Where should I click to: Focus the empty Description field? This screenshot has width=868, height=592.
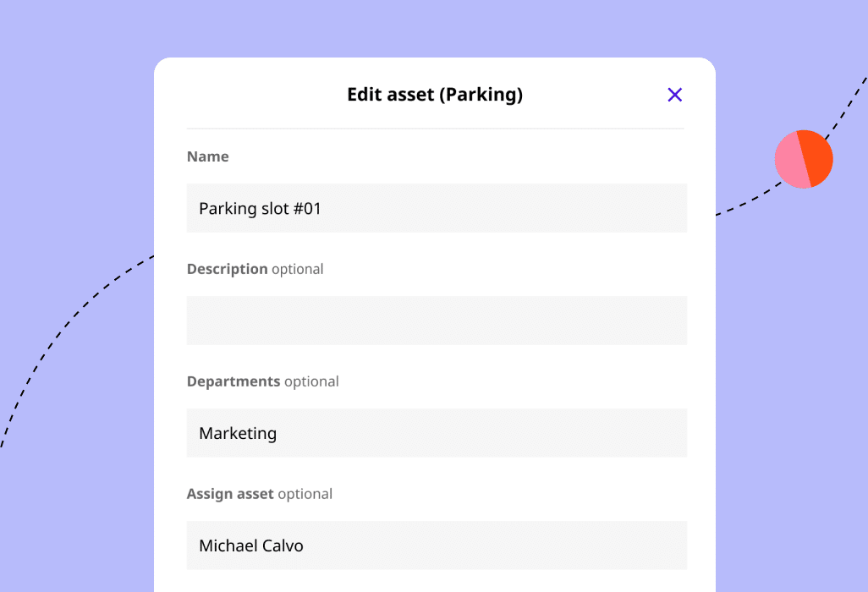(x=437, y=321)
